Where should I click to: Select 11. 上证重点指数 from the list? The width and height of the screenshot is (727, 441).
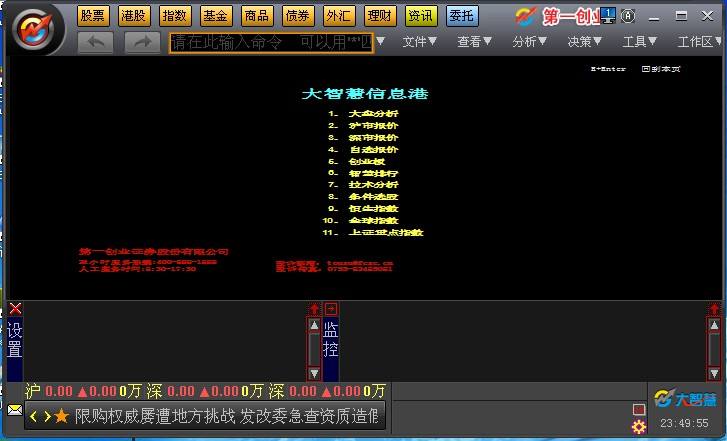click(373, 233)
